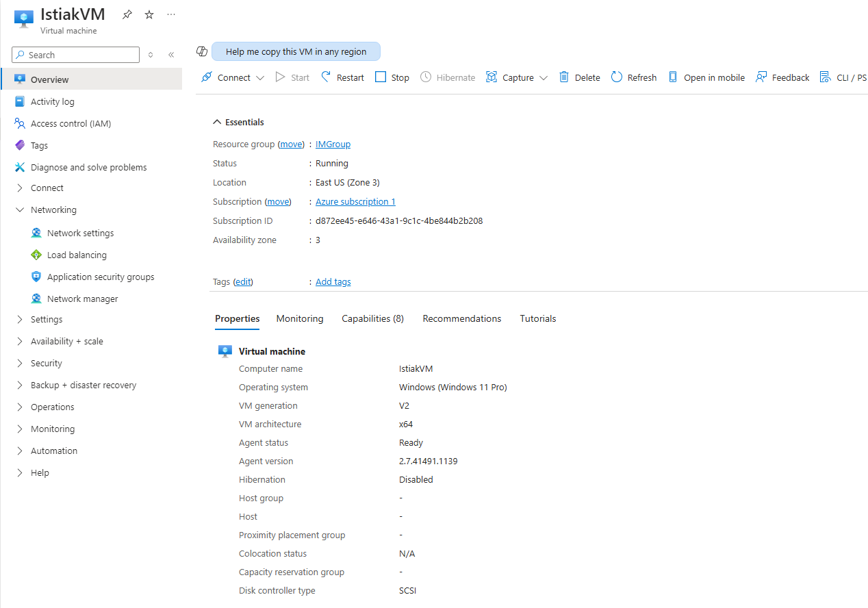This screenshot has height=608, width=868.
Task: Select the agent version 2.7.41491.1139 value
Action: coord(429,461)
